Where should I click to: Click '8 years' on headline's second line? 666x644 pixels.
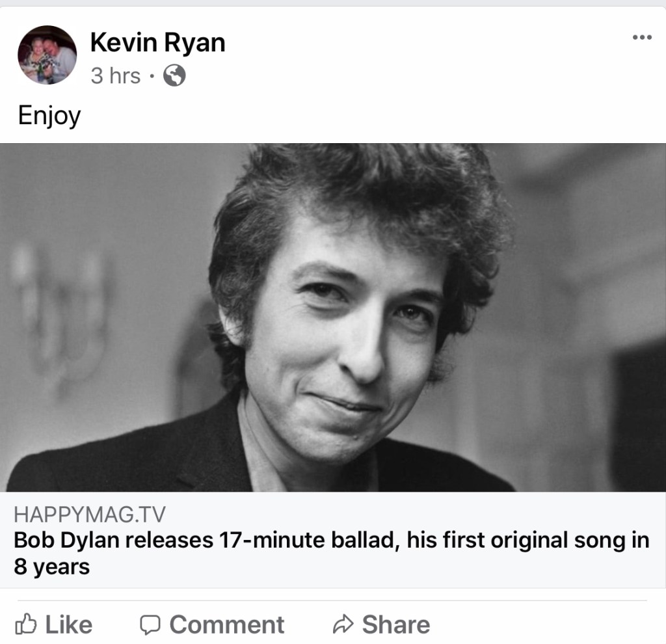52,567
